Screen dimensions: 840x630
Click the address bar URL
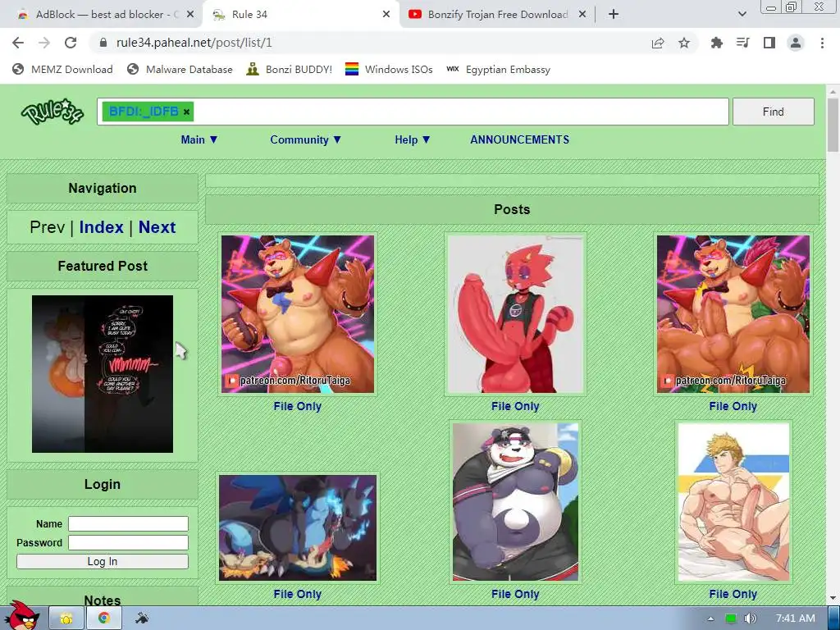(x=194, y=43)
